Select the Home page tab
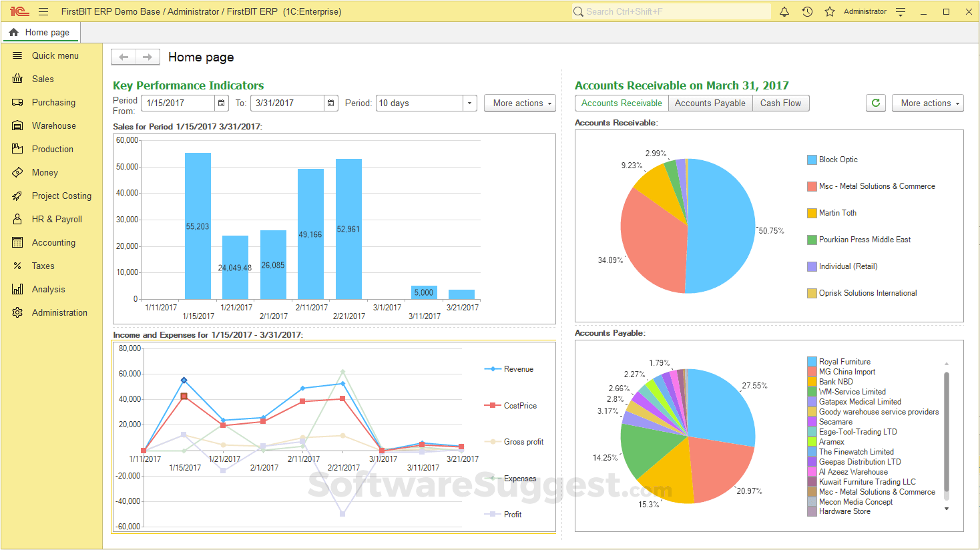The image size is (980, 550). 41,32
